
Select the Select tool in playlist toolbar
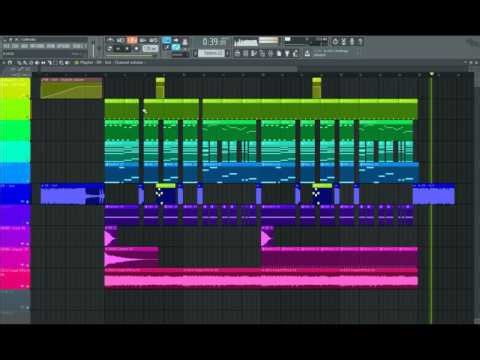55,63
